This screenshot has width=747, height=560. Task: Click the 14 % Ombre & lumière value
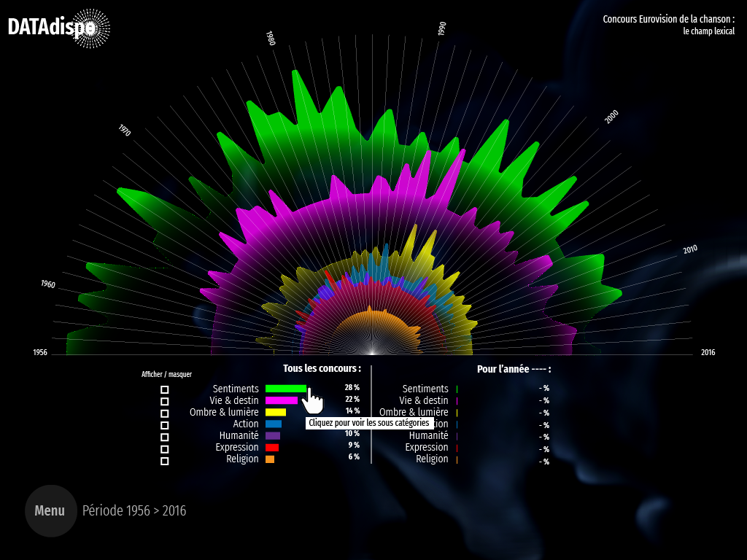pos(352,411)
